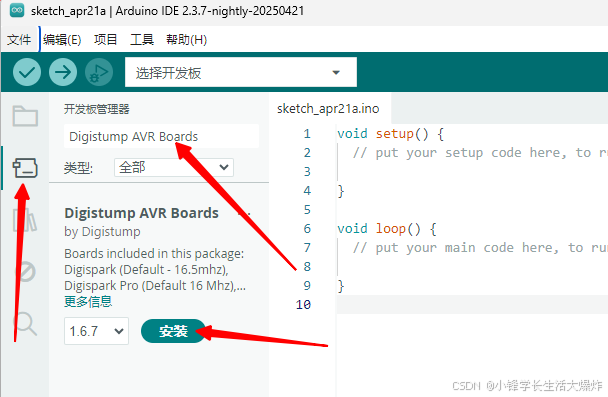Open the Search magnifier sidebar icon
This screenshot has width=608, height=397.
click(x=25, y=323)
